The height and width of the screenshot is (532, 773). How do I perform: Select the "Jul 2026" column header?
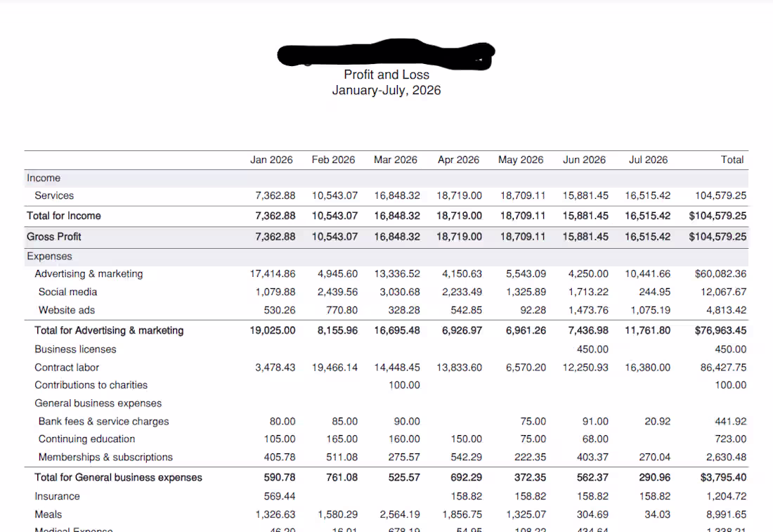pyautogui.click(x=649, y=160)
